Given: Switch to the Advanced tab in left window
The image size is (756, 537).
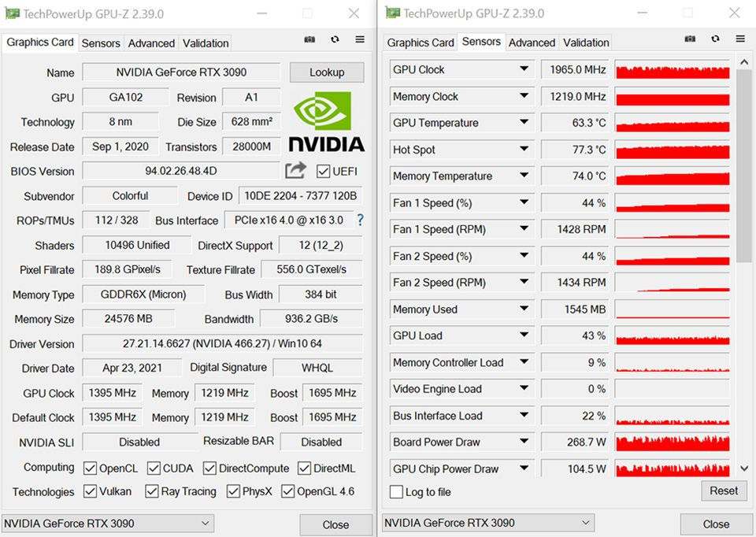Looking at the screenshot, I should 151,43.
